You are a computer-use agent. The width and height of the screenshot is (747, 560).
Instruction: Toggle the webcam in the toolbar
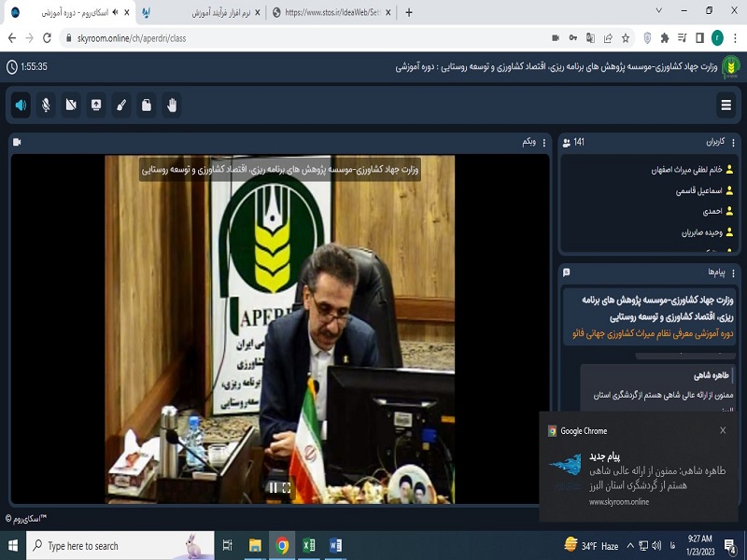[x=71, y=105]
